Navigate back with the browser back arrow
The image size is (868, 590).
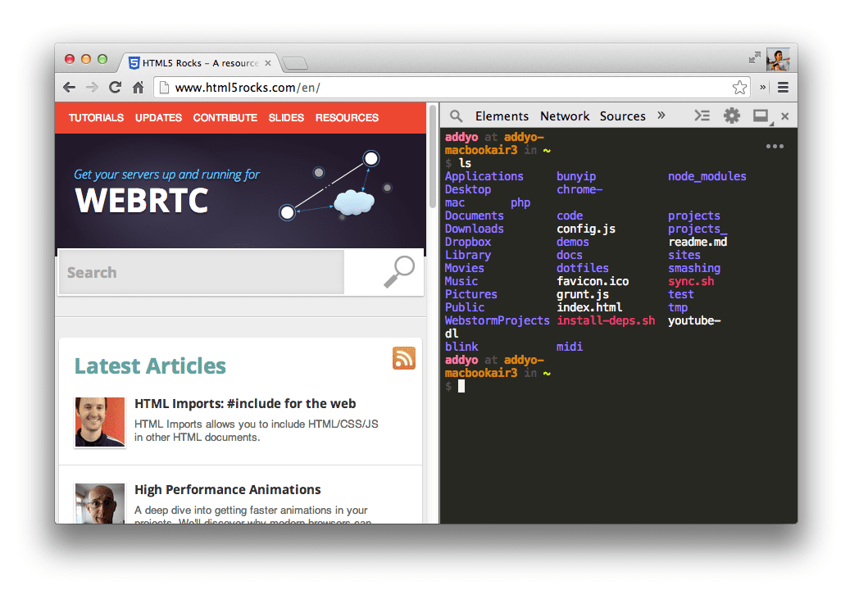(69, 86)
